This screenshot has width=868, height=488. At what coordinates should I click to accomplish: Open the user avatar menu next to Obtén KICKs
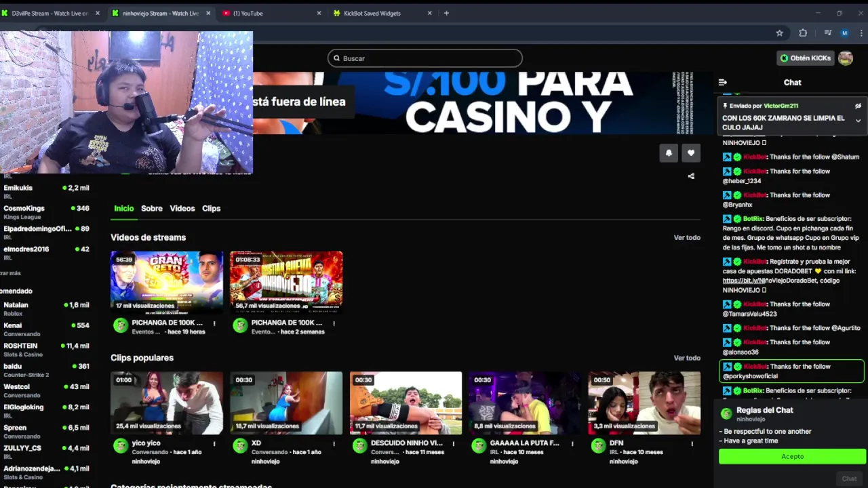point(846,58)
